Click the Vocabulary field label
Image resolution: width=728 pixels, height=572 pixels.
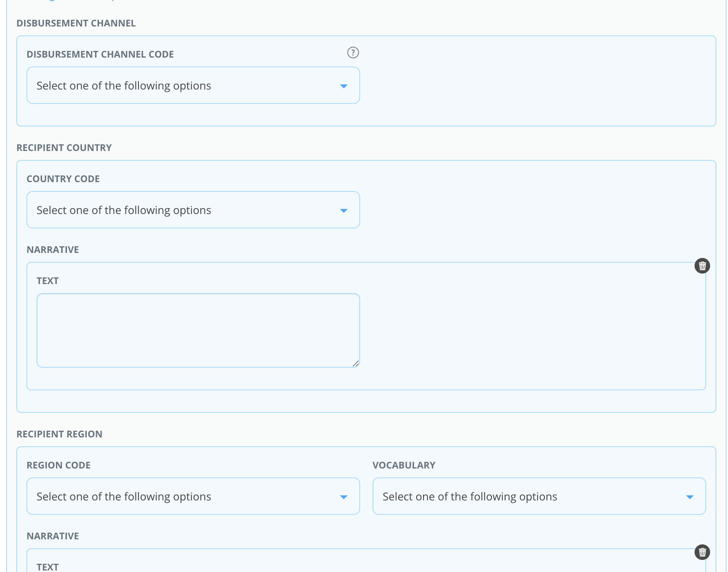coord(404,465)
